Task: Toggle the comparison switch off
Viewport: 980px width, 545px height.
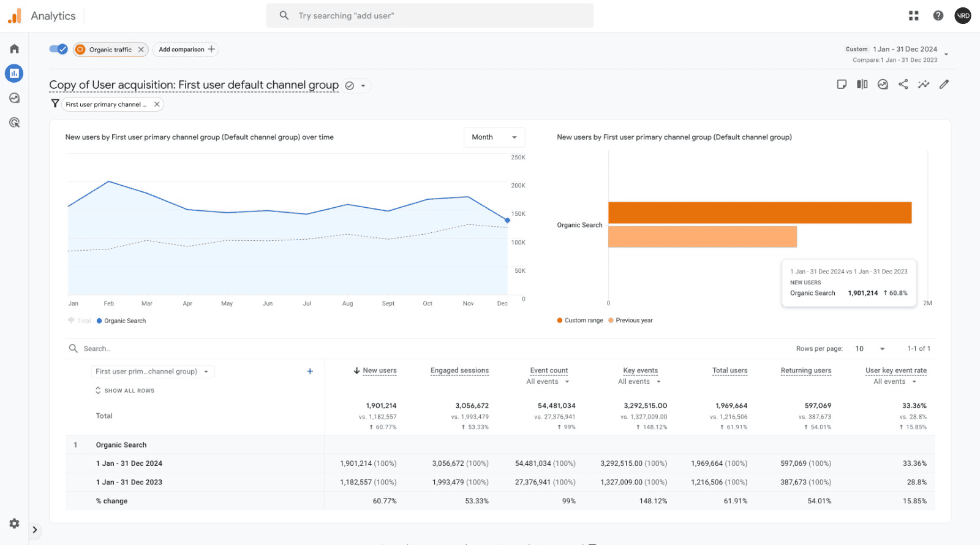Action: (58, 49)
